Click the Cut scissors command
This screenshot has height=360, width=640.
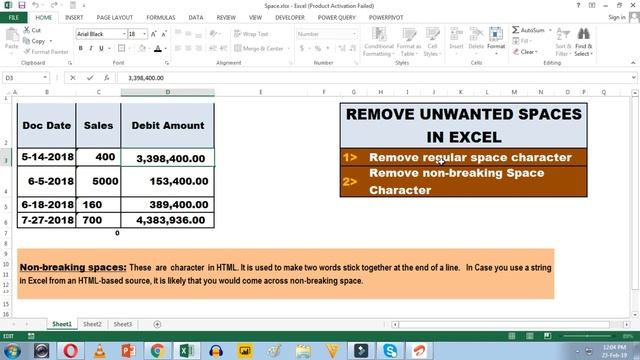(x=32, y=30)
